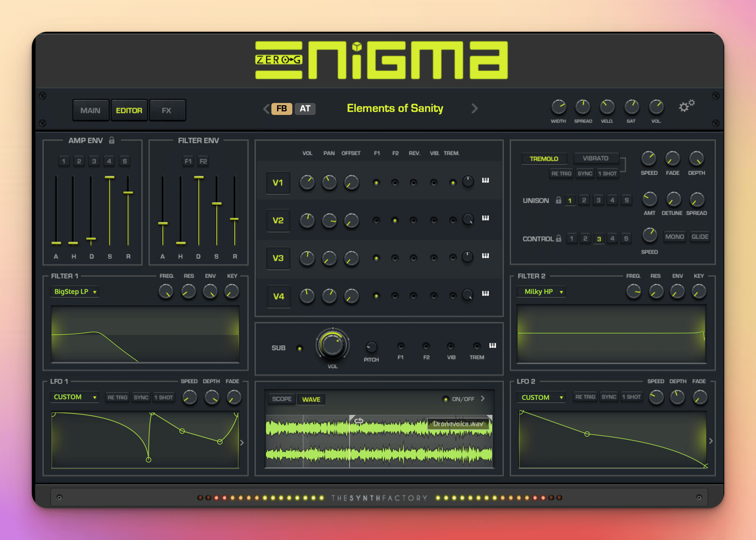Click the lowest LFO 1 curve node
The height and width of the screenshot is (540, 756).
pos(148,459)
